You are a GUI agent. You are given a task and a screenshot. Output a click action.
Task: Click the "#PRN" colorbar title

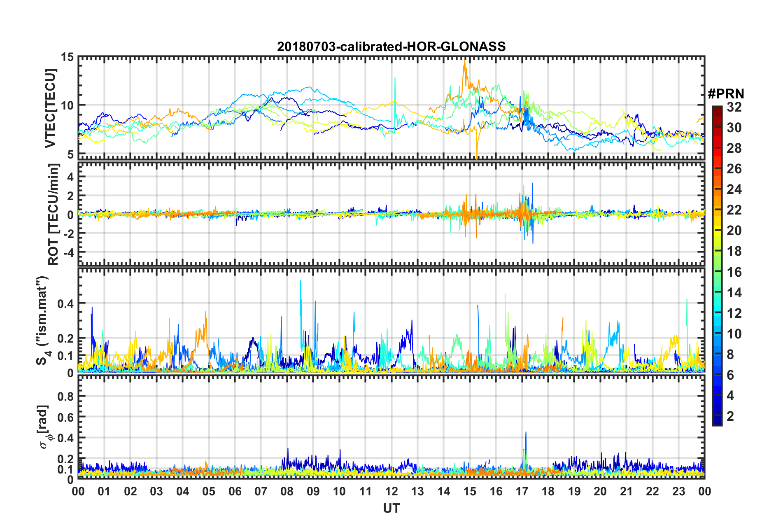tap(726, 94)
